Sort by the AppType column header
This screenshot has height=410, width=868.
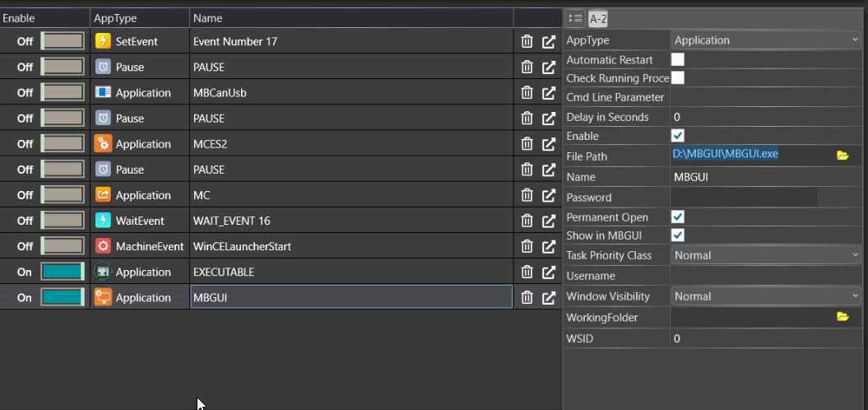(140, 18)
